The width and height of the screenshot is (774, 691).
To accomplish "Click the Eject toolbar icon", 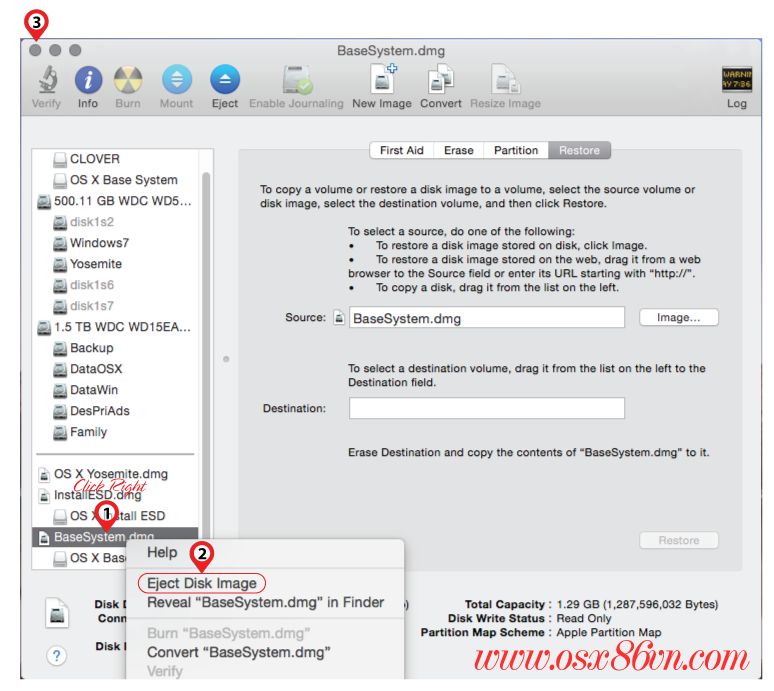I will coord(225,79).
